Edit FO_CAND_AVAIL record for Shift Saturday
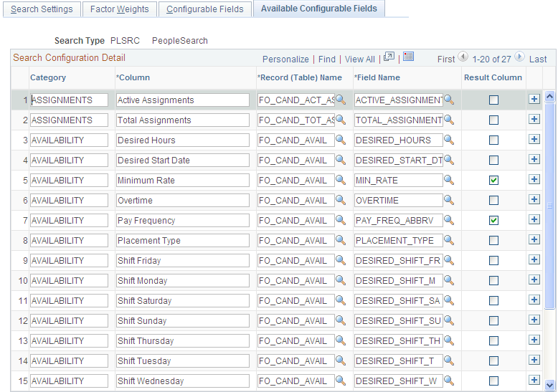 click(296, 301)
